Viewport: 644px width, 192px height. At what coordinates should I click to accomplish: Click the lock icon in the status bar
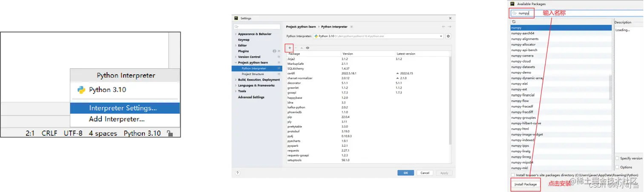point(170,133)
